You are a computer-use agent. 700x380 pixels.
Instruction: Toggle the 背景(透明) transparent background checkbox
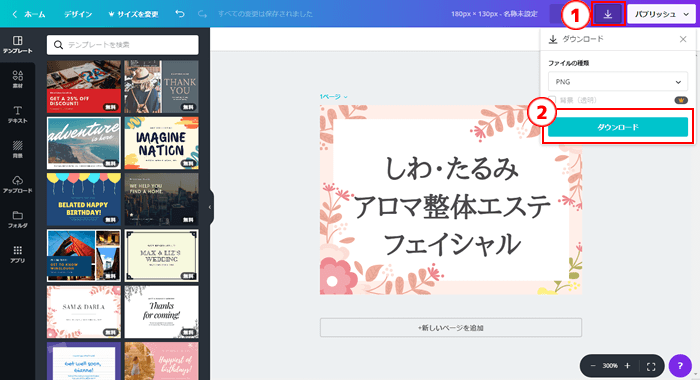point(552,100)
